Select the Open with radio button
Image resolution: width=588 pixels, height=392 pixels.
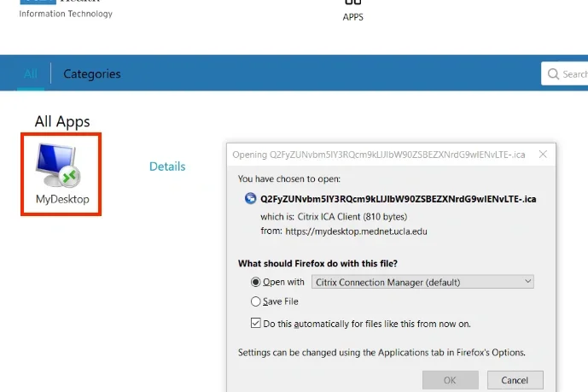pyautogui.click(x=256, y=282)
